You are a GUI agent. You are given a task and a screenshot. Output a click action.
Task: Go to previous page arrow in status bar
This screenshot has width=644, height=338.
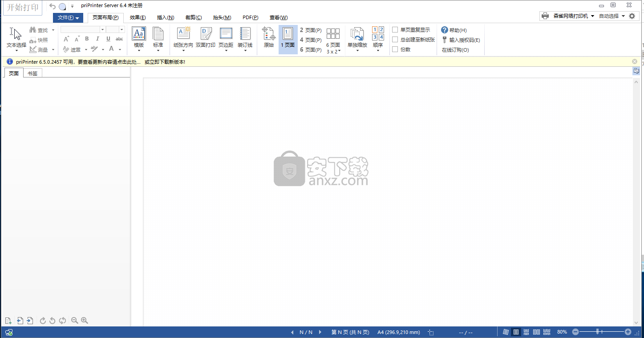tap(292, 332)
